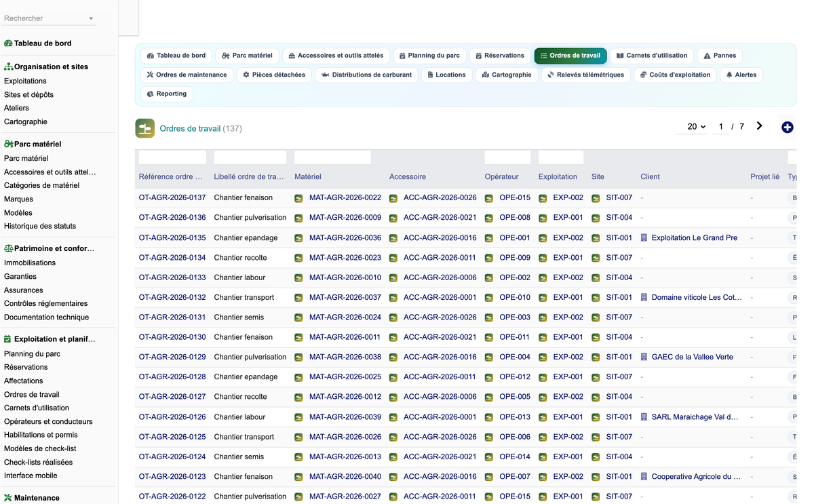Image resolution: width=814 pixels, height=504 pixels.
Task: Click material icon beside MAT-AGR-2026-0040
Action: click(x=298, y=477)
